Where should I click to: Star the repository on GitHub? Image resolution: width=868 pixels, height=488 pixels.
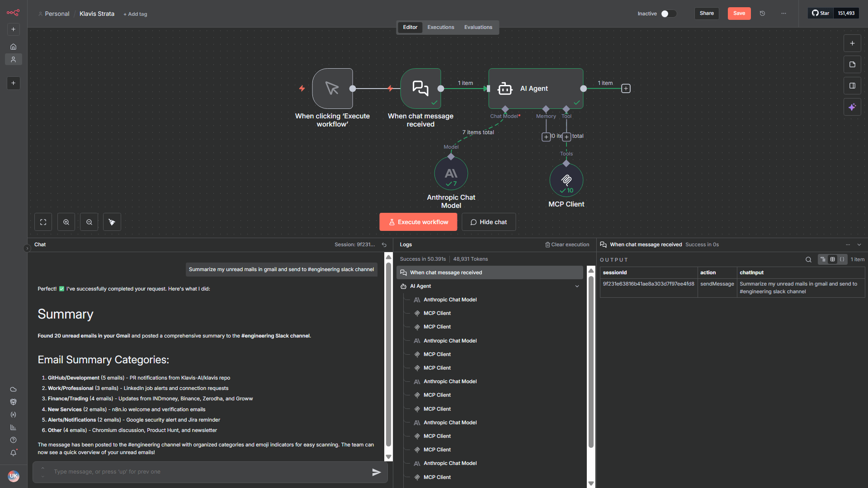(x=820, y=13)
